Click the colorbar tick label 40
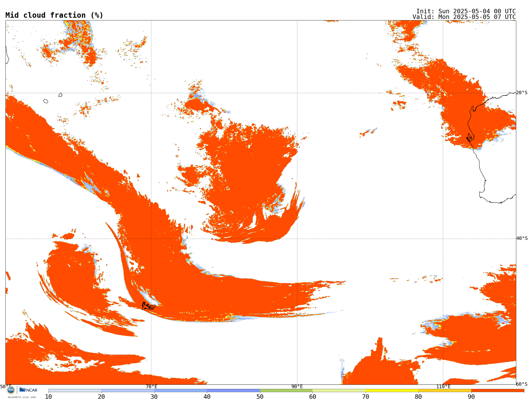Screen dimensions: 532x400 [207, 397]
